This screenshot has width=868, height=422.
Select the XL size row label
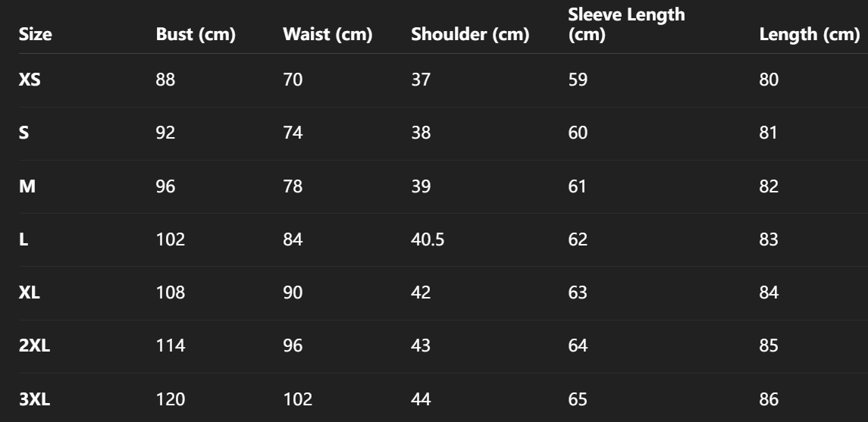[x=30, y=292]
